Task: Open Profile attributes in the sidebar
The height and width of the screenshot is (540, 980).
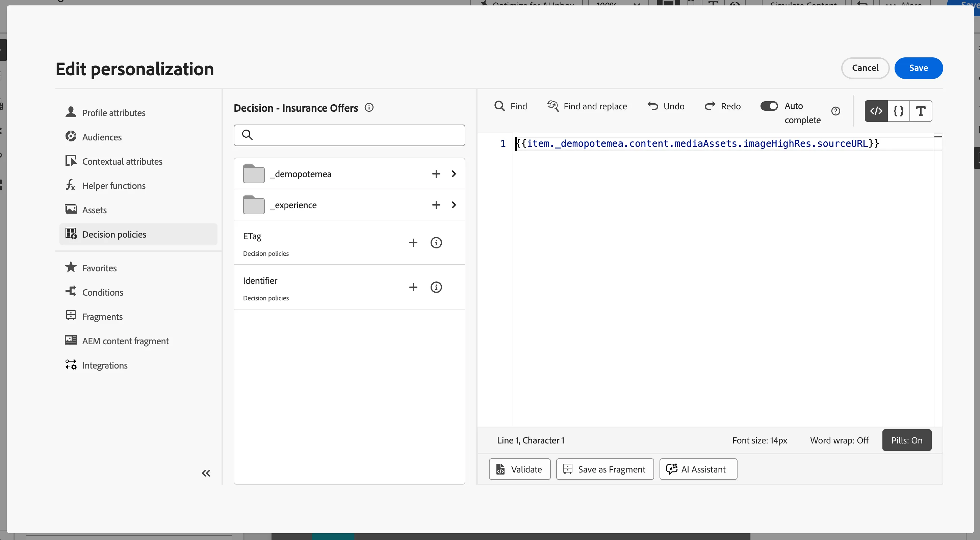Action: pos(138,113)
